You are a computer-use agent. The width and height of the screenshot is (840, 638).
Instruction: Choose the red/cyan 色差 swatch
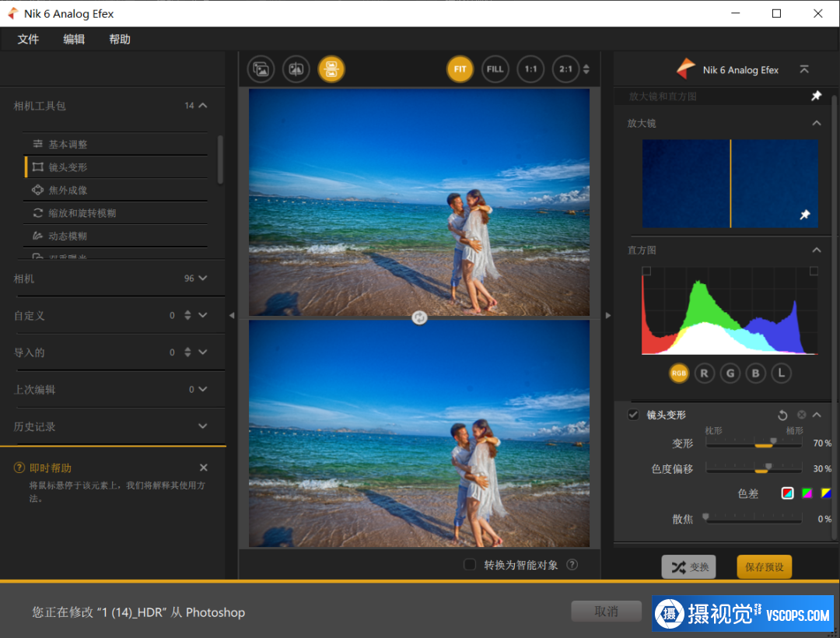pyautogui.click(x=787, y=493)
